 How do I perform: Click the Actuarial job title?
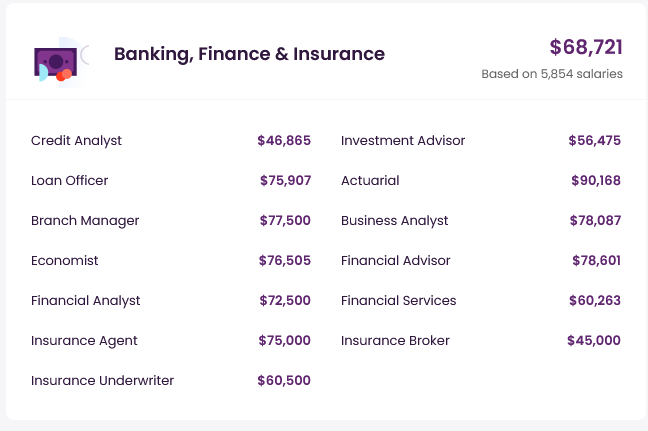tap(370, 181)
